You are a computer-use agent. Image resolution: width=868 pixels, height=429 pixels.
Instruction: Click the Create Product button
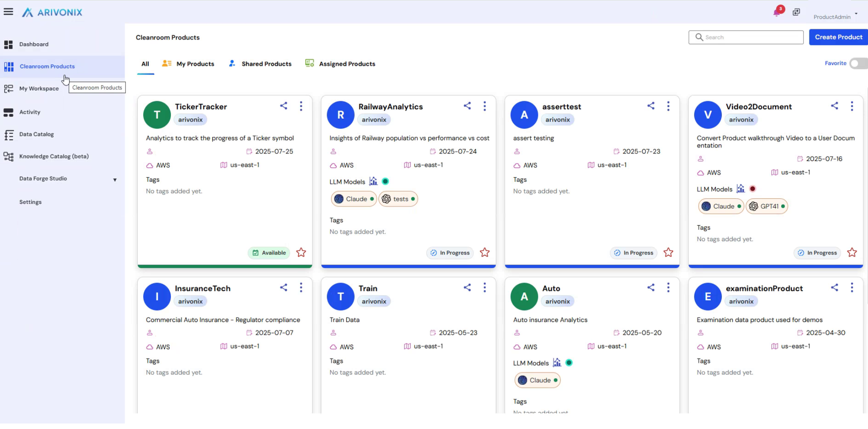coord(838,37)
